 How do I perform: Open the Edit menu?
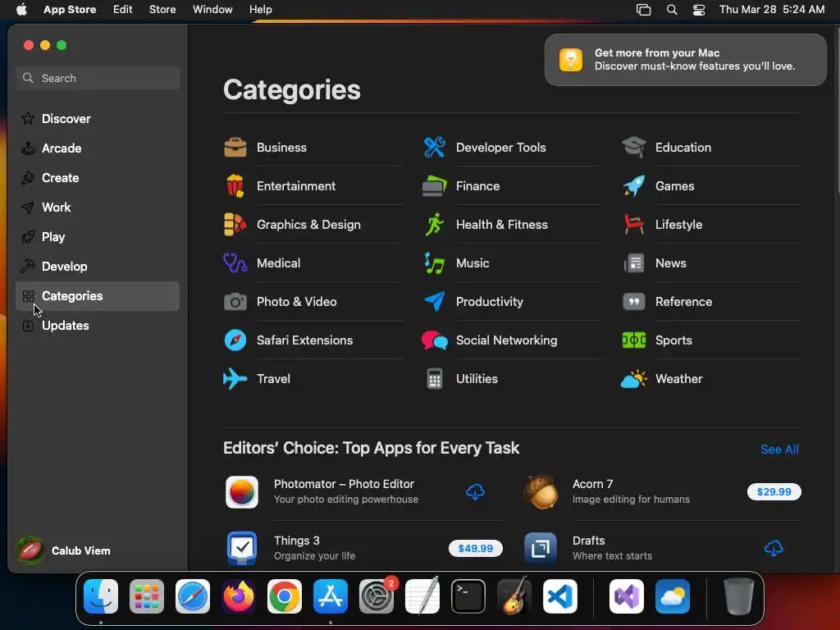pos(123,10)
